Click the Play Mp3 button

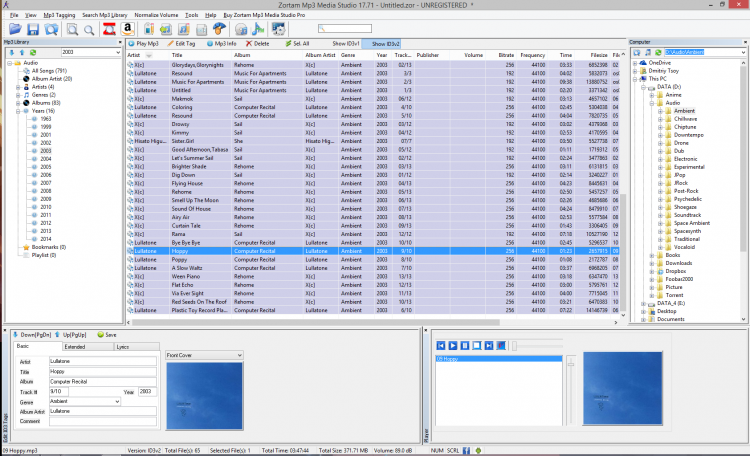(x=143, y=44)
